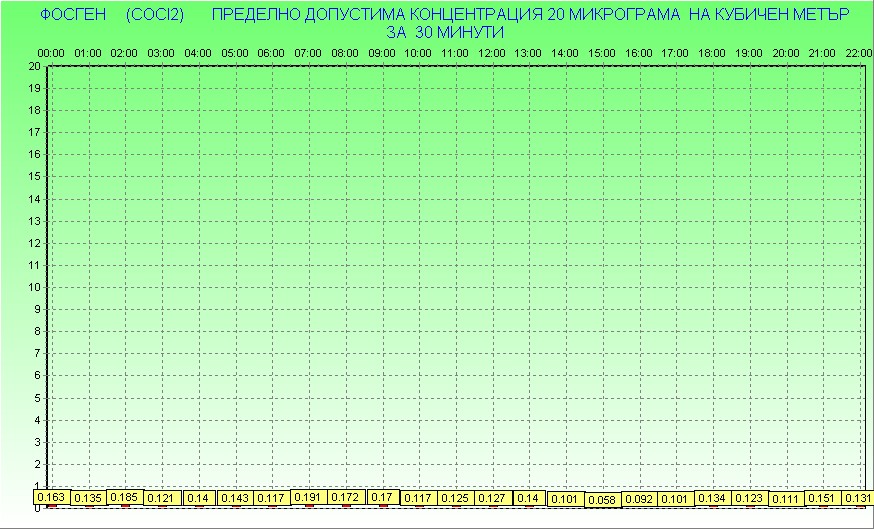Select the 10 value on vertical axis

point(34,287)
